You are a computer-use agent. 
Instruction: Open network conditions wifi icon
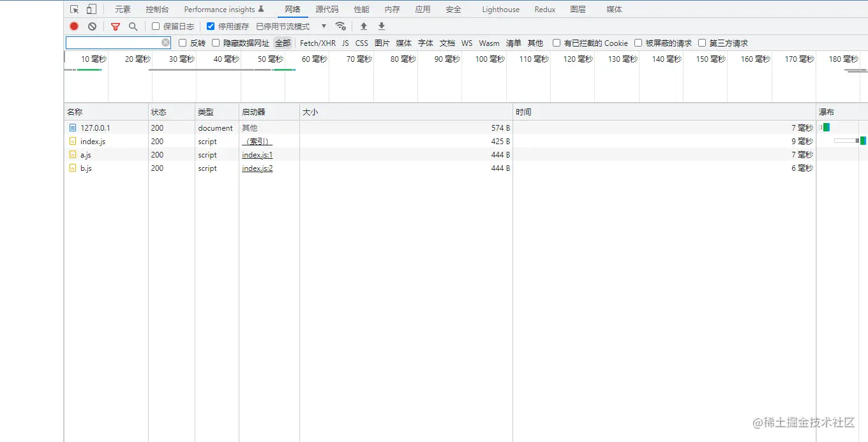click(341, 26)
